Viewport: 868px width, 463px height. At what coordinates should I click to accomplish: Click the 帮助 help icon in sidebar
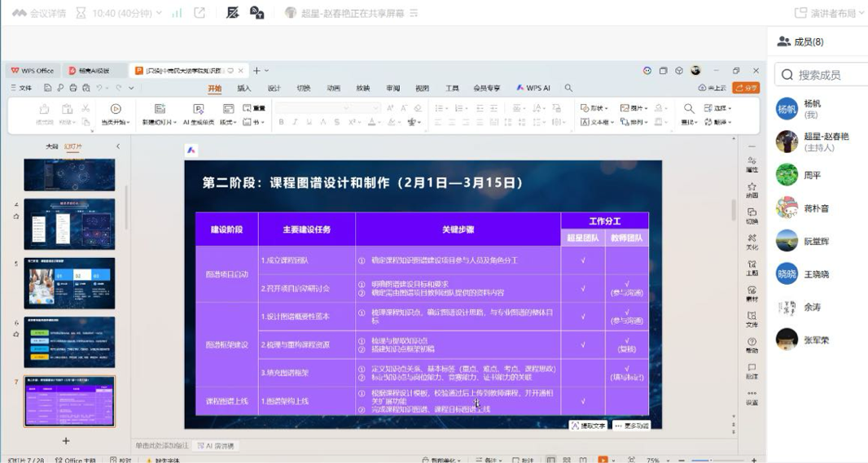coord(752,345)
